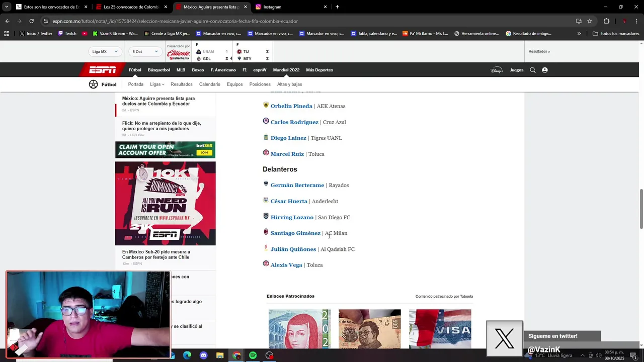Open Camberos festejo ante Chile headline
Viewport: 644px width, 362px height.
(156, 254)
